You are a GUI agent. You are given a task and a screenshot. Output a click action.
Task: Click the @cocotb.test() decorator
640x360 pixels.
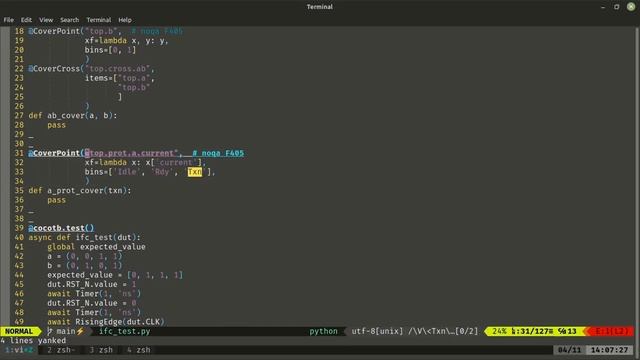pos(61,228)
